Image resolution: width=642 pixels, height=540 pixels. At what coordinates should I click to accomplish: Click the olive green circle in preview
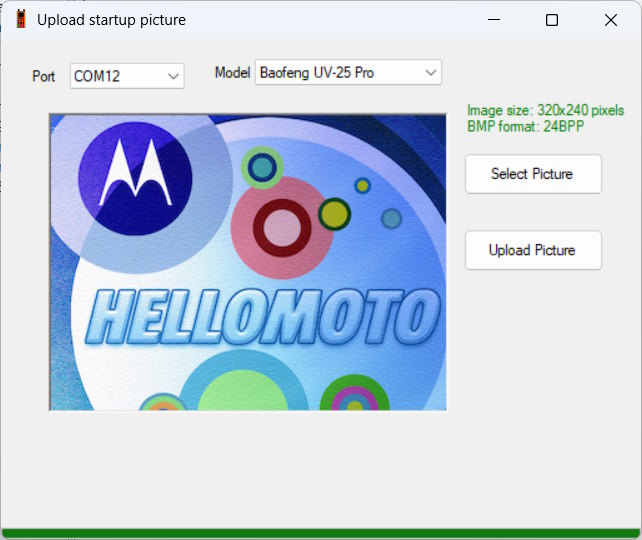[x=334, y=214]
